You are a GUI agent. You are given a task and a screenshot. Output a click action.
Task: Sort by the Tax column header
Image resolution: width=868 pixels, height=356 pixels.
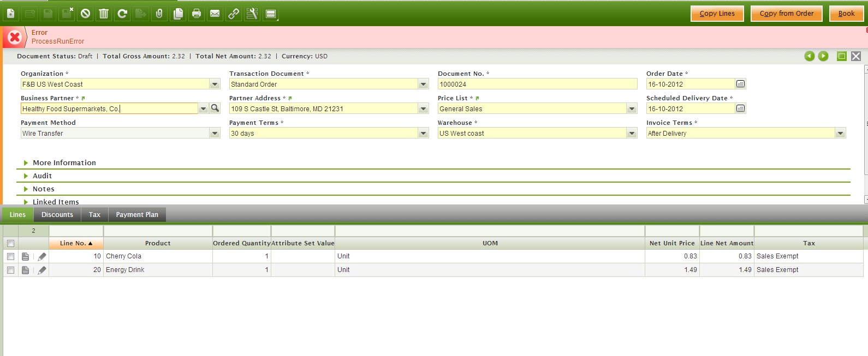click(808, 243)
